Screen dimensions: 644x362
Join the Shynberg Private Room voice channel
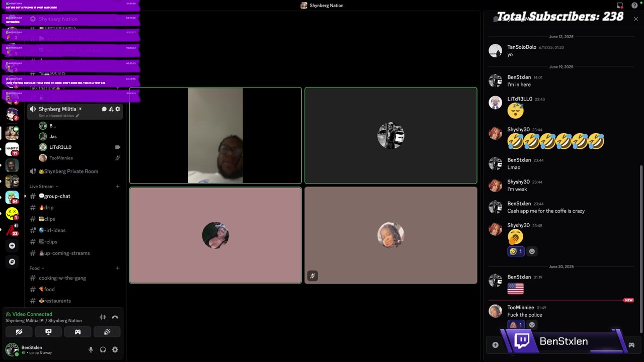tap(74, 171)
